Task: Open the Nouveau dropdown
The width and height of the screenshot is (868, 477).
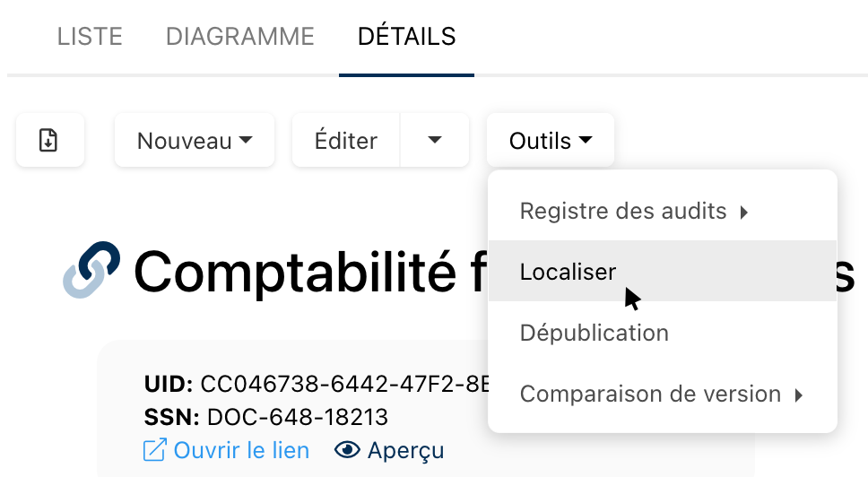Action: (194, 141)
